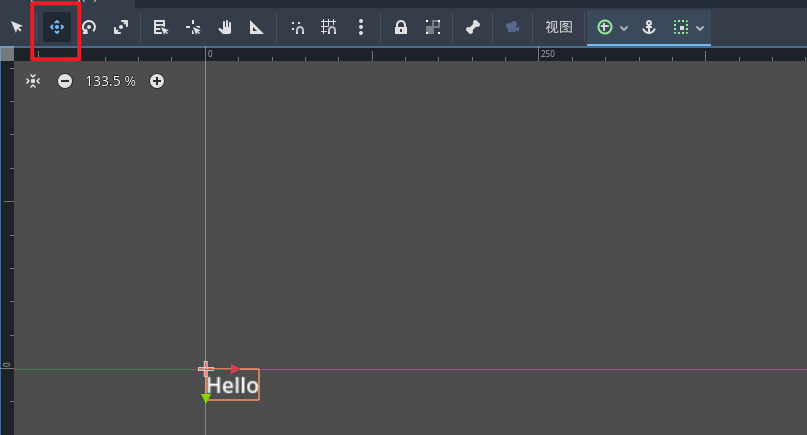The image size is (807, 435).
Task: Click the change pivot point tool
Action: [193, 27]
